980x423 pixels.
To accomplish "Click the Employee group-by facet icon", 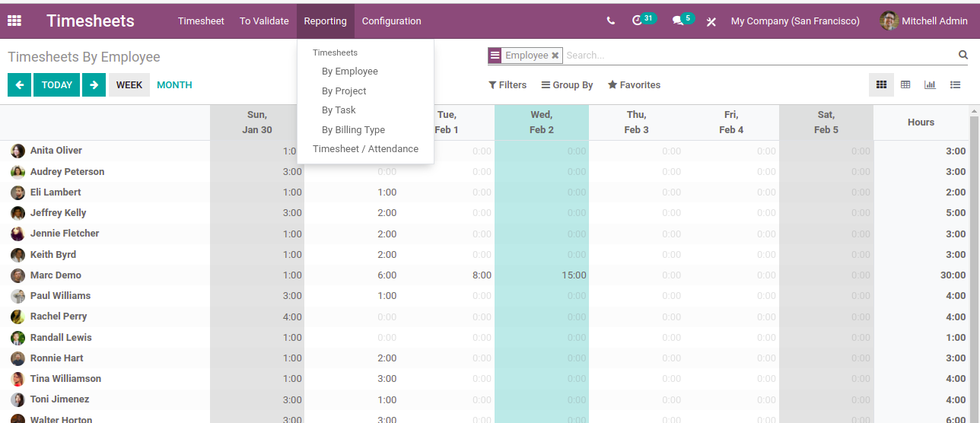I will click(x=495, y=56).
